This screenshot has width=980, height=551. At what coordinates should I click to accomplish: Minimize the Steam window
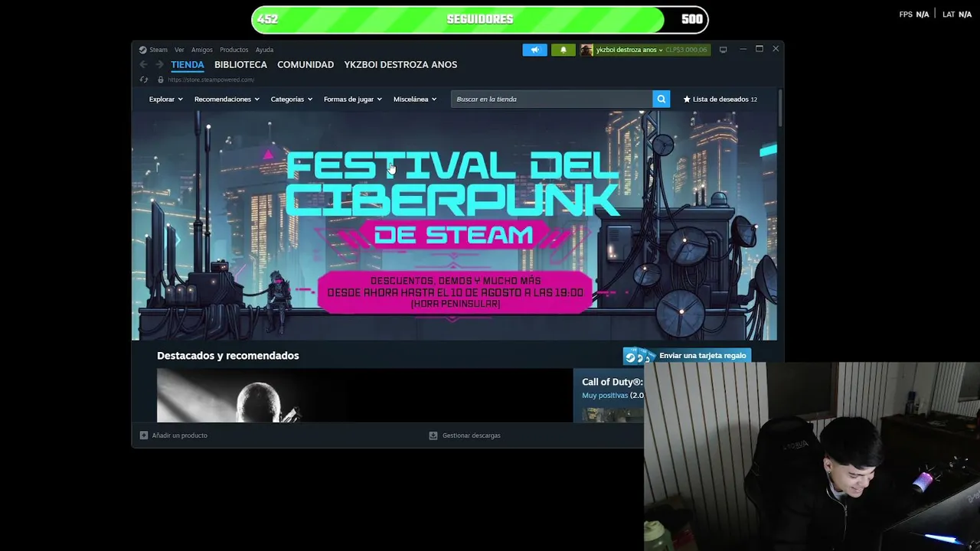click(743, 49)
